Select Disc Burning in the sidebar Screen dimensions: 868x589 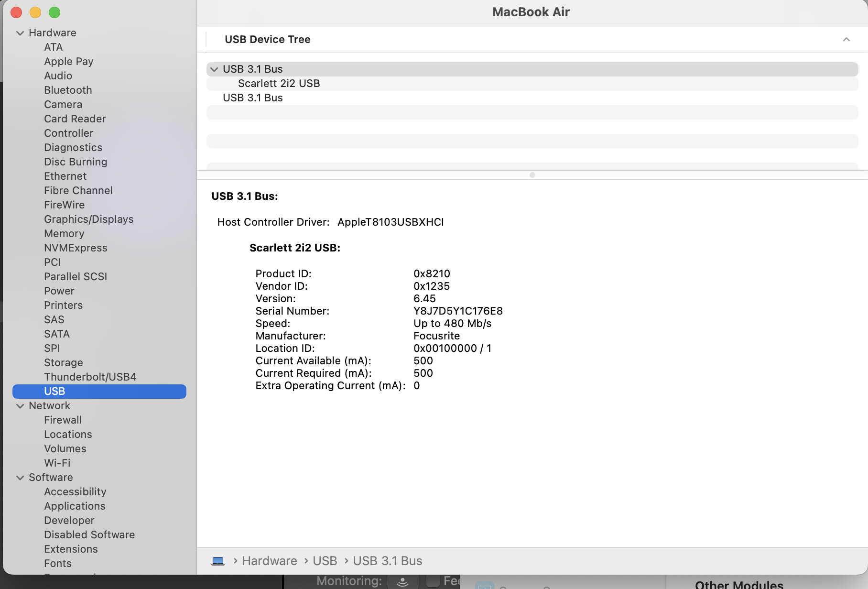(76, 162)
